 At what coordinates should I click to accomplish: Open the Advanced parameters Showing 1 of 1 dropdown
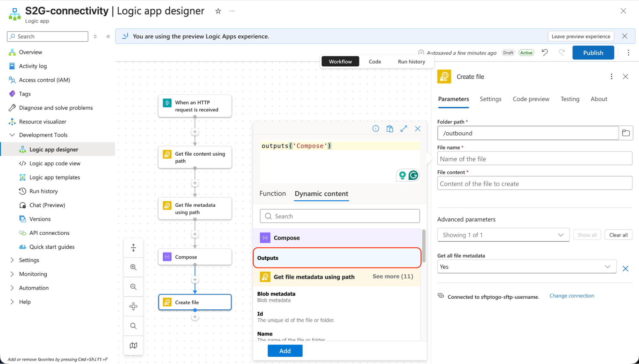(503, 235)
